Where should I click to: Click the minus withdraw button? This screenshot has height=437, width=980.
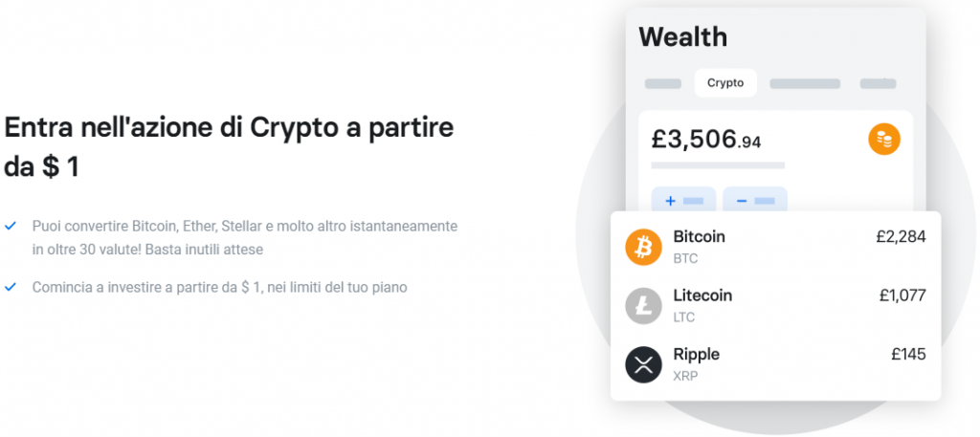pyautogui.click(x=755, y=201)
